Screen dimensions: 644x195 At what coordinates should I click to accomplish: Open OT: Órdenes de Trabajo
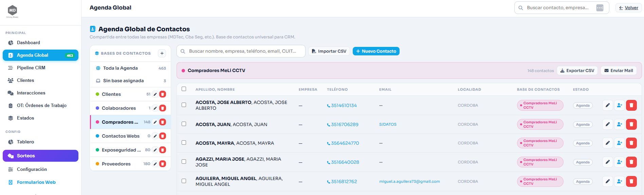40,105
